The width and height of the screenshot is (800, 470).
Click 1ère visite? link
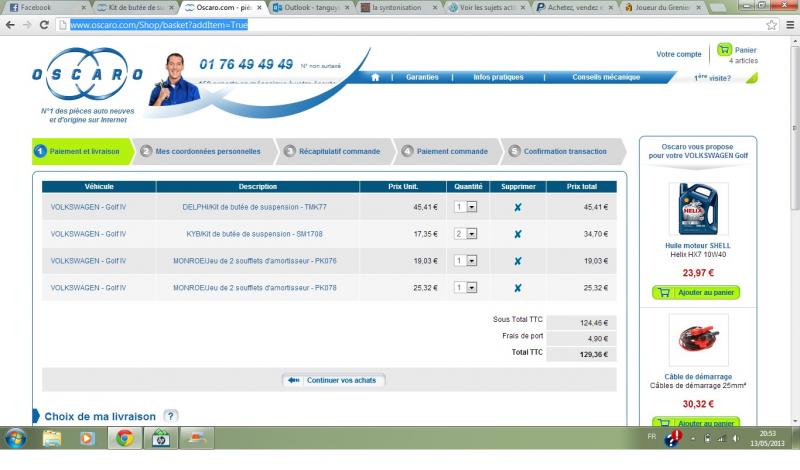[712, 78]
